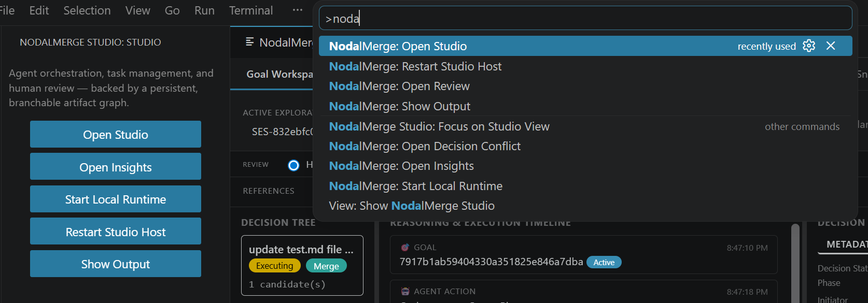Click the Merge badge on decision card
The width and height of the screenshot is (868, 303).
tap(326, 266)
